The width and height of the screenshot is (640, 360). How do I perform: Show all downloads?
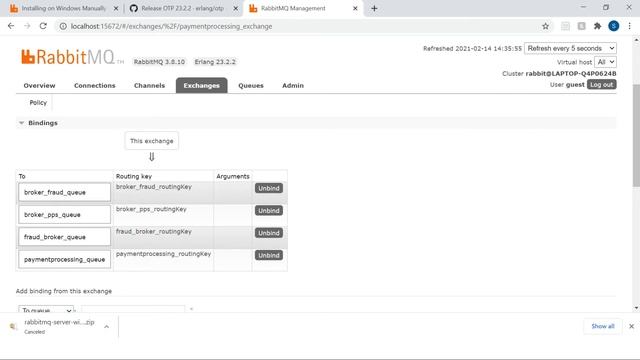coord(602,326)
